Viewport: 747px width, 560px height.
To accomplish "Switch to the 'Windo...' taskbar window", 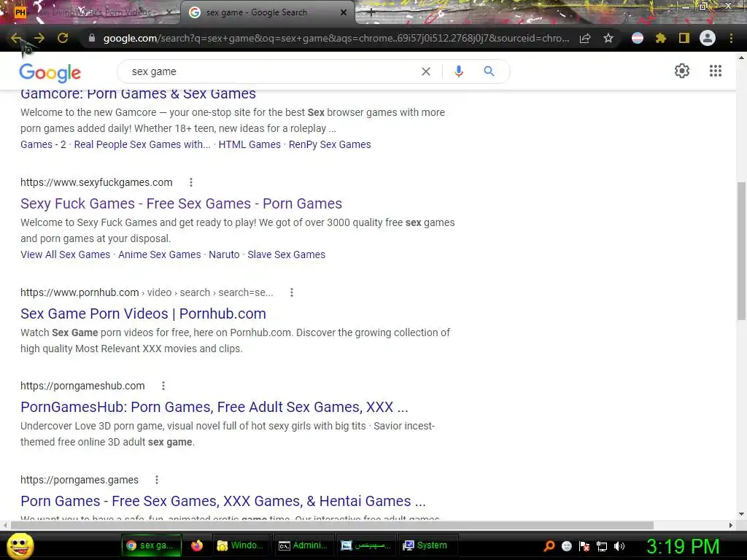I will [241, 545].
